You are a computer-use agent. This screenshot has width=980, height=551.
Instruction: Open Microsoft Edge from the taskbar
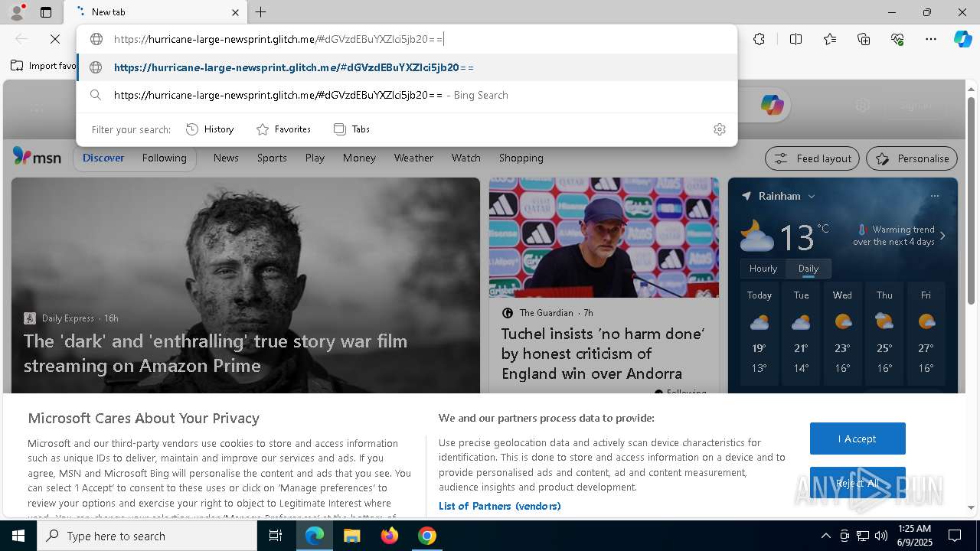click(315, 536)
